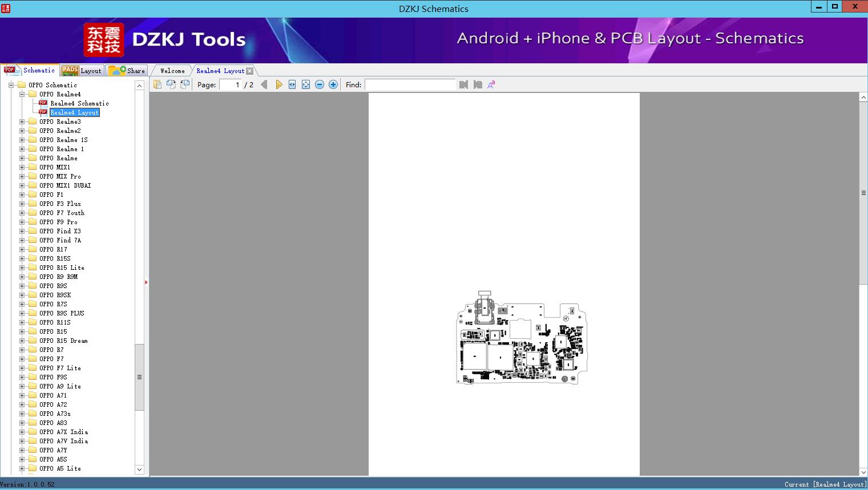Click the OPPO R17 folder icon

tap(33, 249)
